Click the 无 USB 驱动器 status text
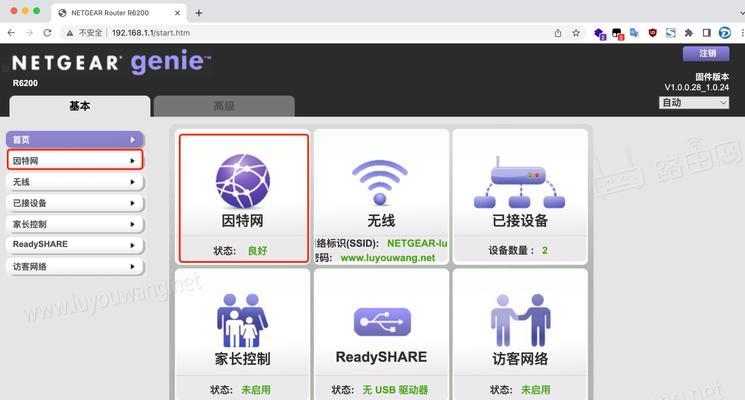Viewport: 745px width, 400px height. point(395,390)
